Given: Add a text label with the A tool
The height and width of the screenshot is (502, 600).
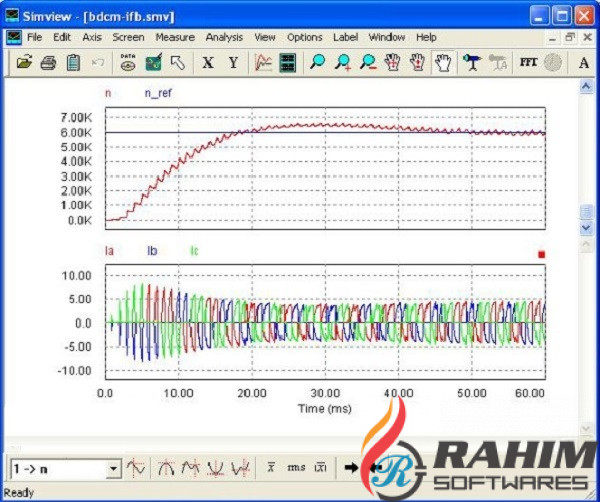Looking at the screenshot, I should tap(584, 62).
